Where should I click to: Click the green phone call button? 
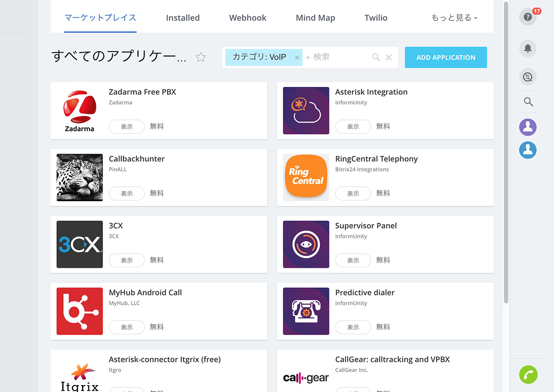528,374
